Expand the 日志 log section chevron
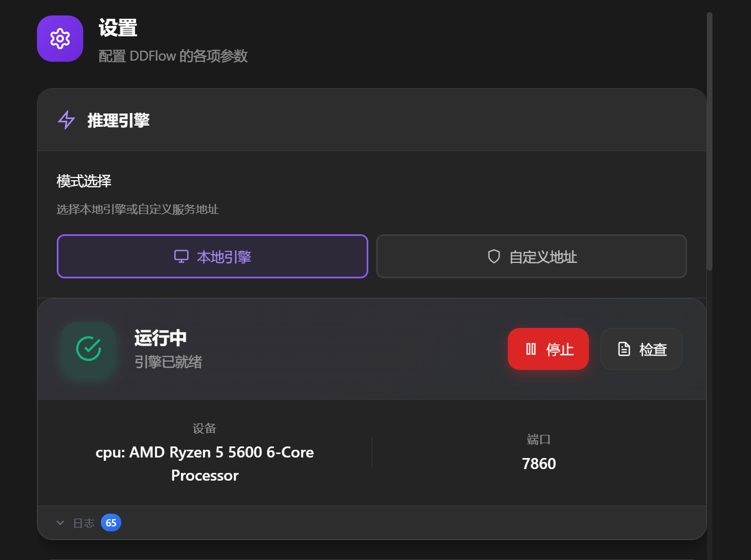 point(60,523)
